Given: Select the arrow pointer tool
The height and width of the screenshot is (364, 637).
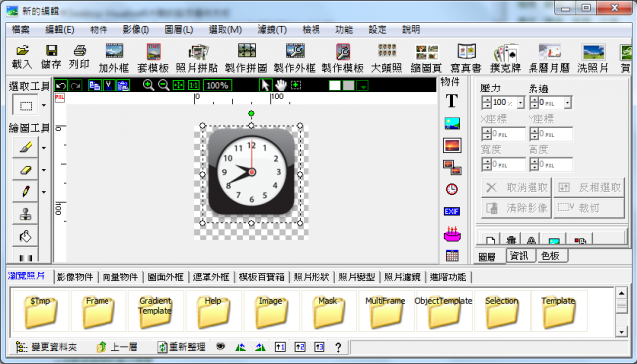Looking at the screenshot, I should click(265, 85).
